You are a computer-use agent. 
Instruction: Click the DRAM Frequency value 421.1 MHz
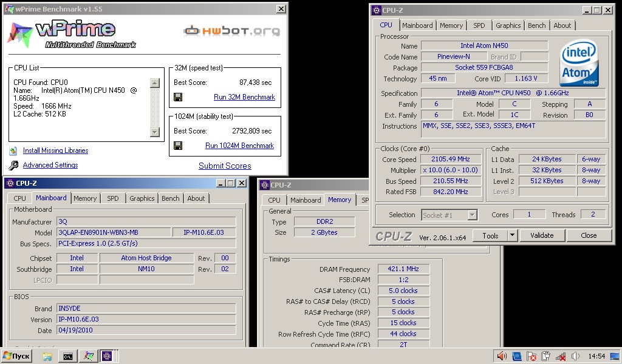click(x=403, y=269)
